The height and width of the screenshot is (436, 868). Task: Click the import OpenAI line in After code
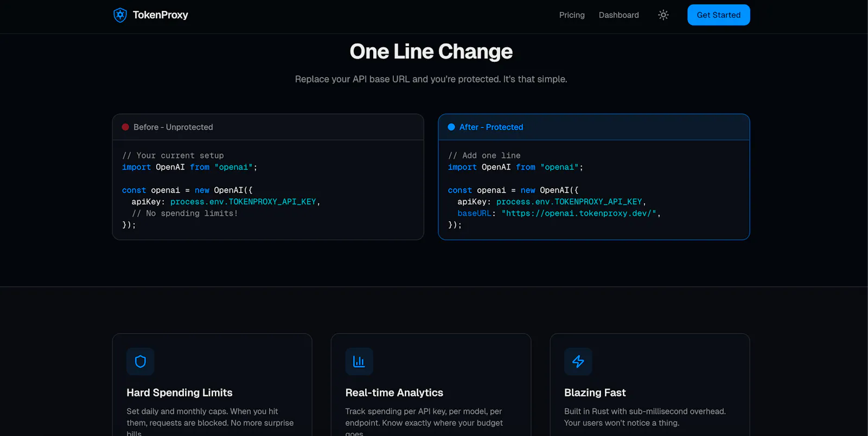point(515,167)
